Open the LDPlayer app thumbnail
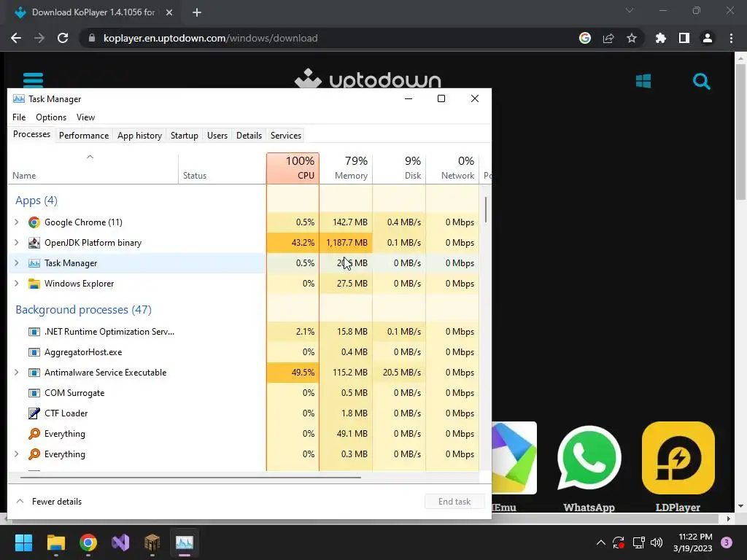This screenshot has width=747, height=560. point(678,458)
